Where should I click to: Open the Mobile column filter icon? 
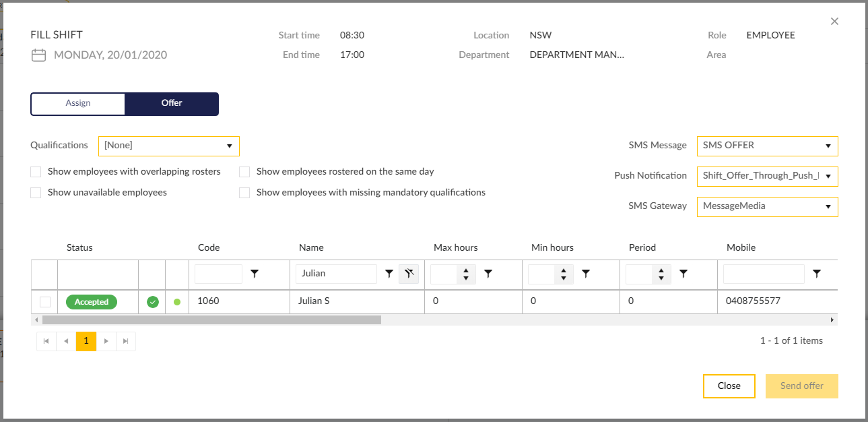(x=817, y=274)
